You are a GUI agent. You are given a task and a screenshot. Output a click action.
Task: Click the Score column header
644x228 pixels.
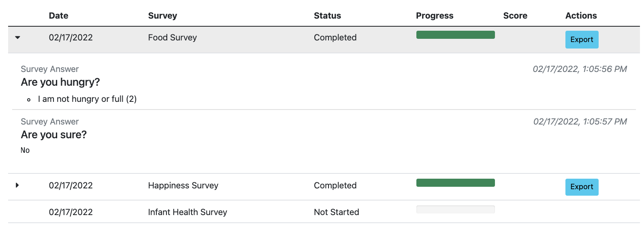515,16
